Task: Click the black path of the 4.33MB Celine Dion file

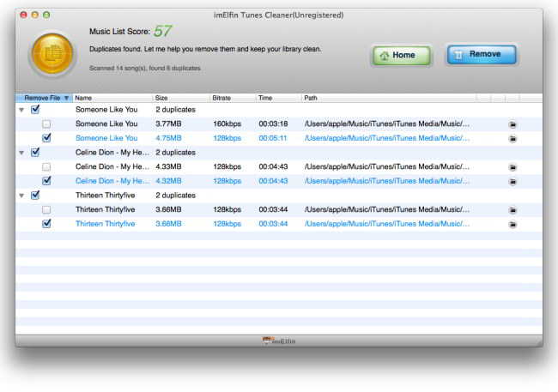Action: pos(387,166)
